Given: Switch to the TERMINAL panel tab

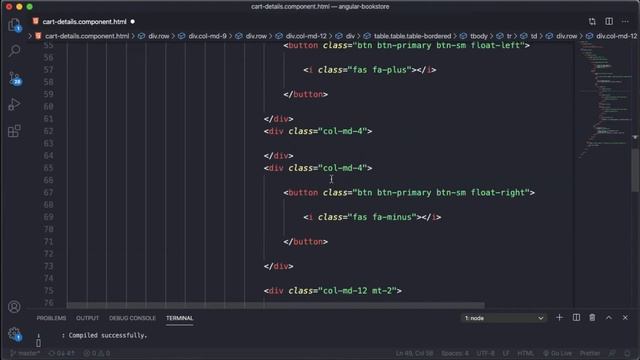Looking at the screenshot, I should 180,318.
